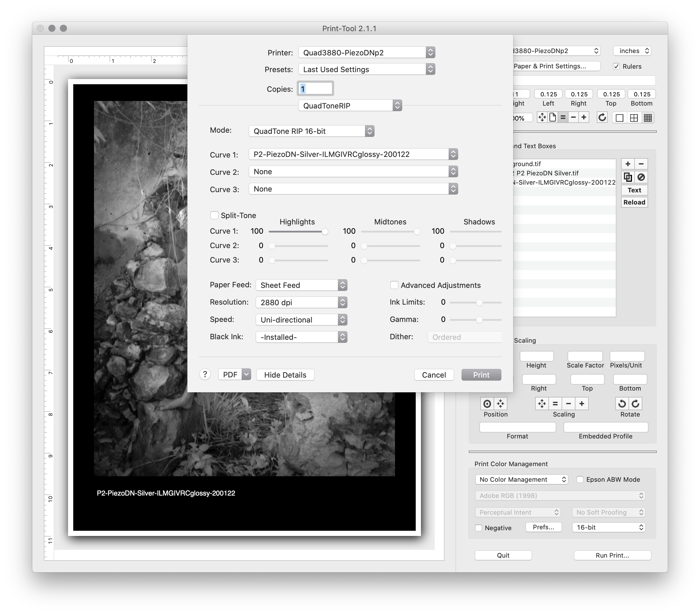Open the Resolution 2880 dpi dropdown

pyautogui.click(x=301, y=302)
